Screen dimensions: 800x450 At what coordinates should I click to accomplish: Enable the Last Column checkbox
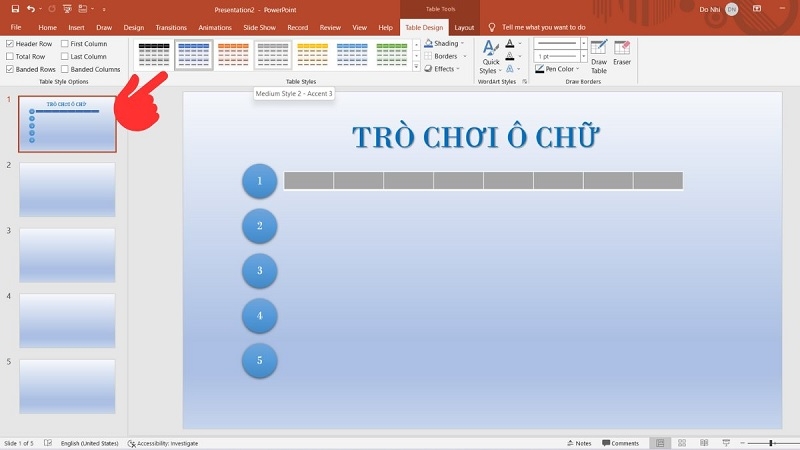coord(65,57)
